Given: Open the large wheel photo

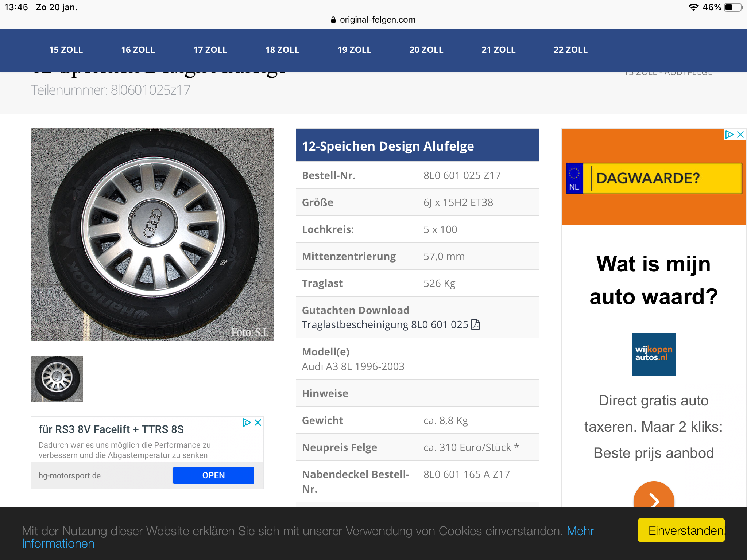Looking at the screenshot, I should (152, 235).
